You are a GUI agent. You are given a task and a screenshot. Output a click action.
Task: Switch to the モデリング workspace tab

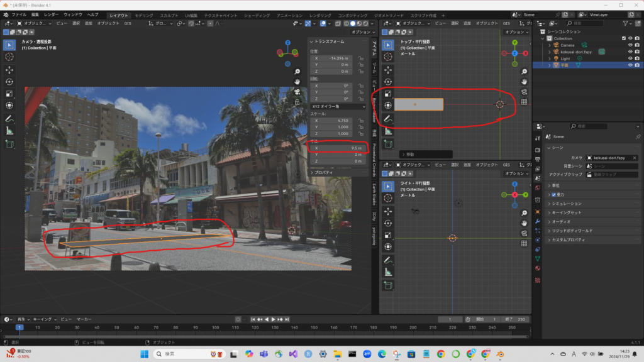tap(143, 14)
